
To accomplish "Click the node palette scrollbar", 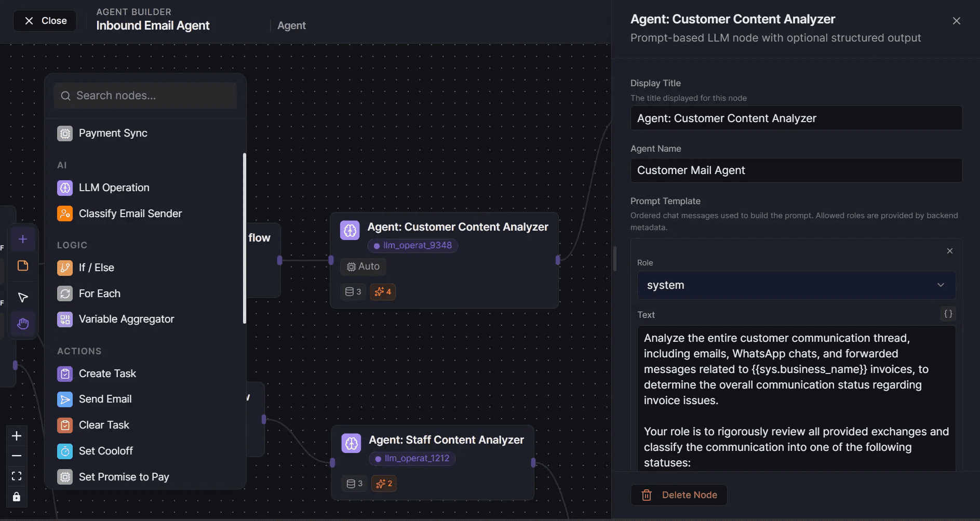I will coord(244,238).
